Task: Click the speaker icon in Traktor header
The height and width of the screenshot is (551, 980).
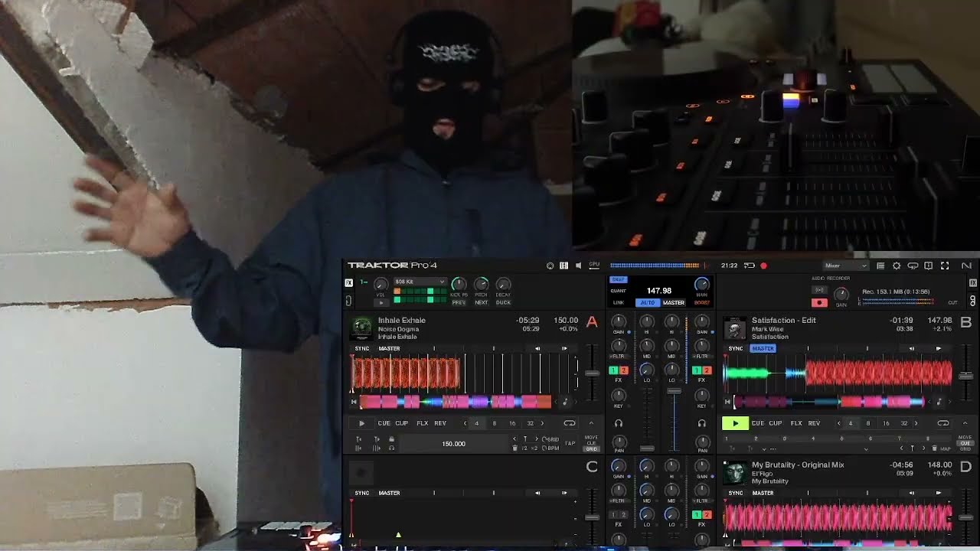Action: pyautogui.click(x=578, y=266)
